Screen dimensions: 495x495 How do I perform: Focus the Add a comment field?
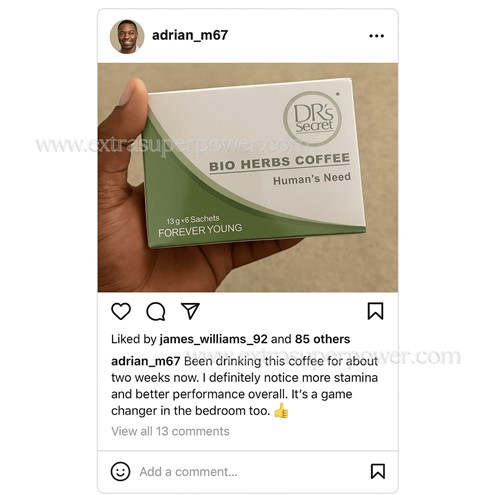188,472
